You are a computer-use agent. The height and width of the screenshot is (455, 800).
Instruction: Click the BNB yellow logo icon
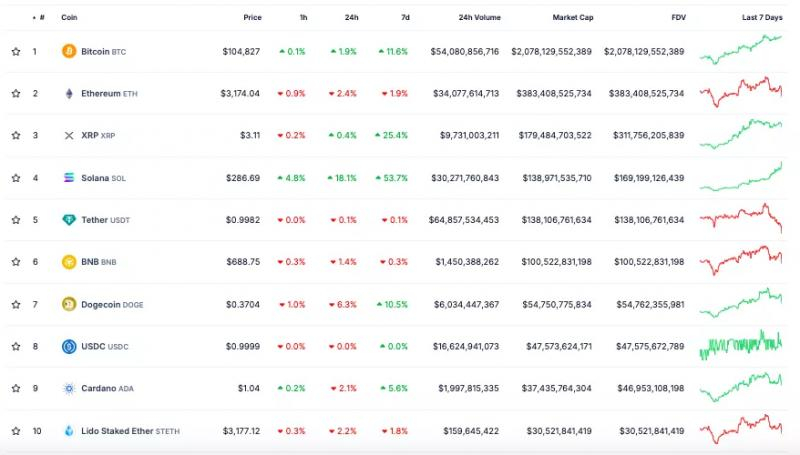tap(69, 262)
